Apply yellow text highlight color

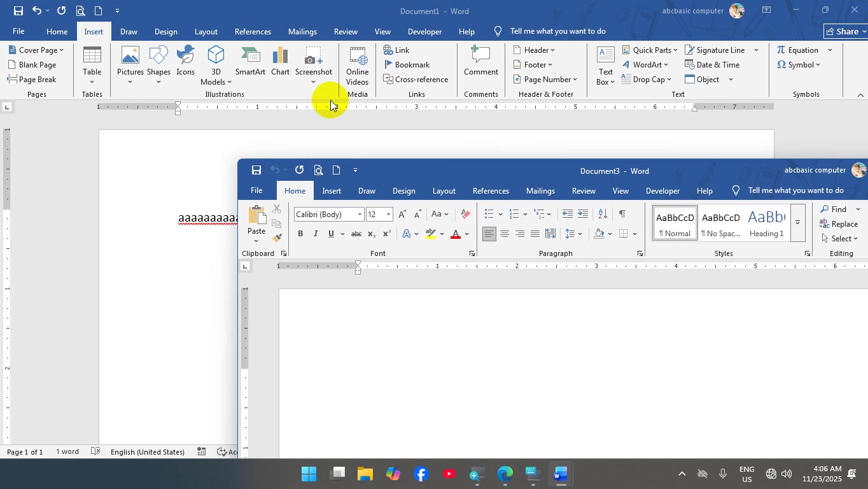point(431,234)
